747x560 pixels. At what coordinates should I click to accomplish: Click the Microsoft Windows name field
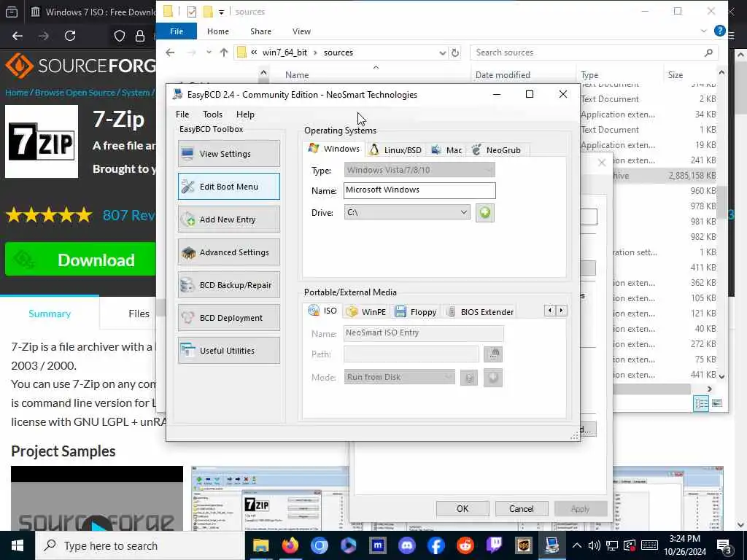coord(419,190)
